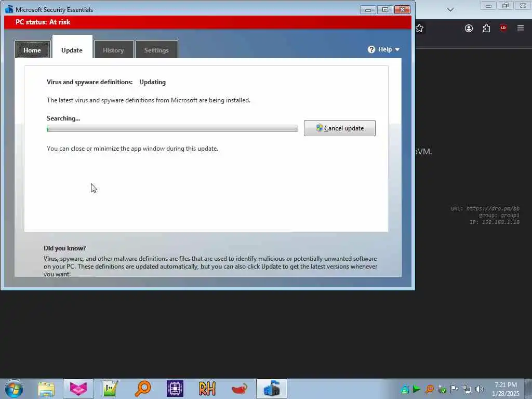Screen dimensions: 532x399
Task: Open Windows Explorer from the taskbar
Action: click(46, 389)
